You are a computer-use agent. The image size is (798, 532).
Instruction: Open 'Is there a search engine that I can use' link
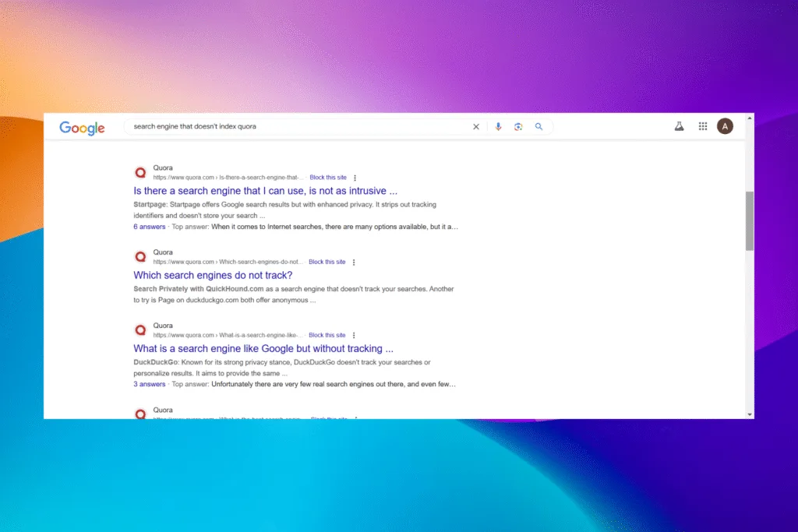click(265, 191)
